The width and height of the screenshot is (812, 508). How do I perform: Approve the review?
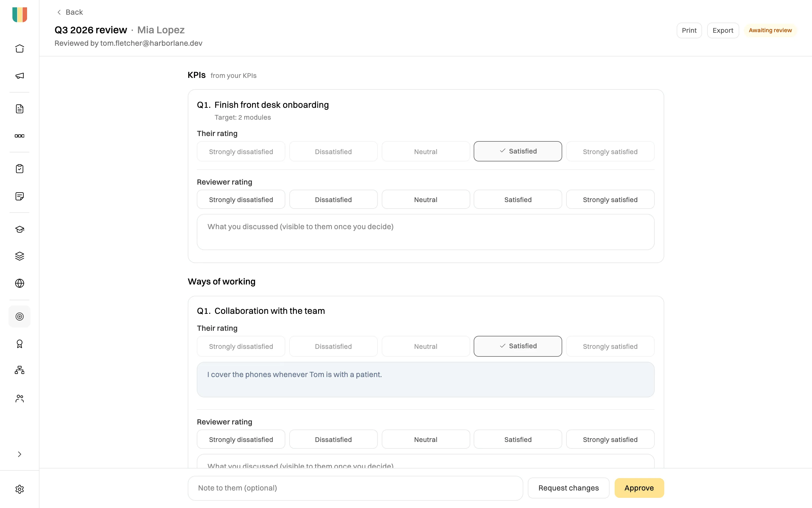click(x=639, y=488)
